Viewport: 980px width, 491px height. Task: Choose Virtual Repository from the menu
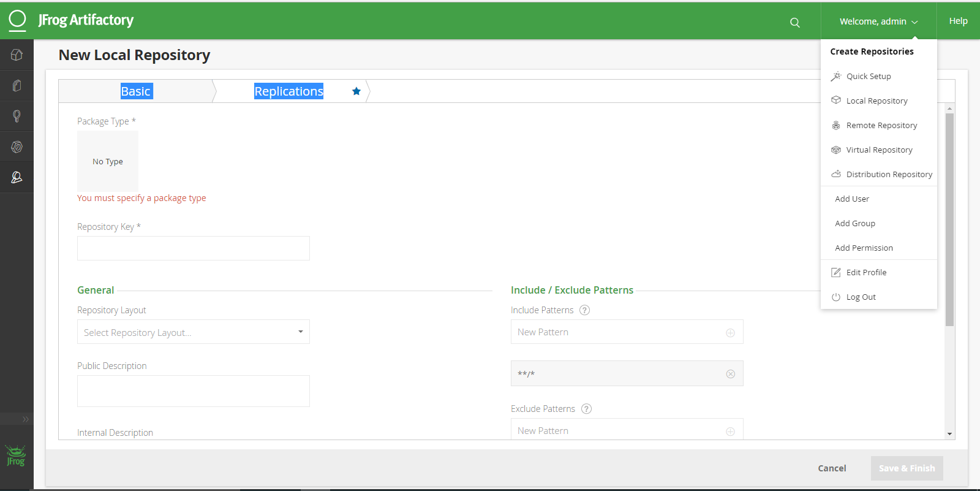(879, 150)
